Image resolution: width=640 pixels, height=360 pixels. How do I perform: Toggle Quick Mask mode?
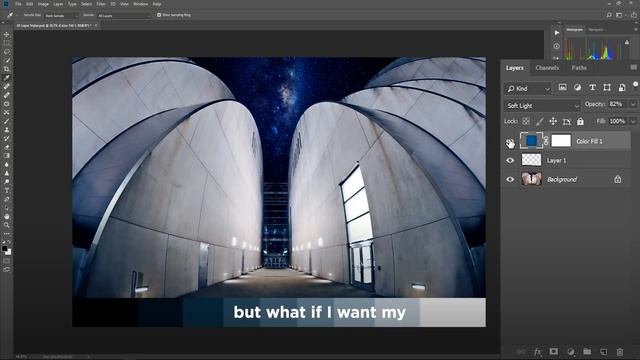point(7,260)
